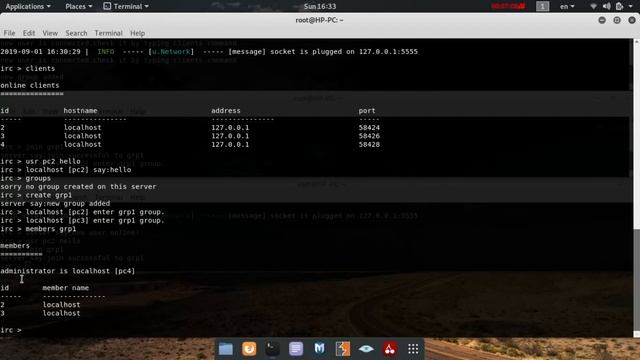This screenshot has height=360, width=640.
Task: Click the 'irc > members grp1' command line
Action: click(38, 229)
